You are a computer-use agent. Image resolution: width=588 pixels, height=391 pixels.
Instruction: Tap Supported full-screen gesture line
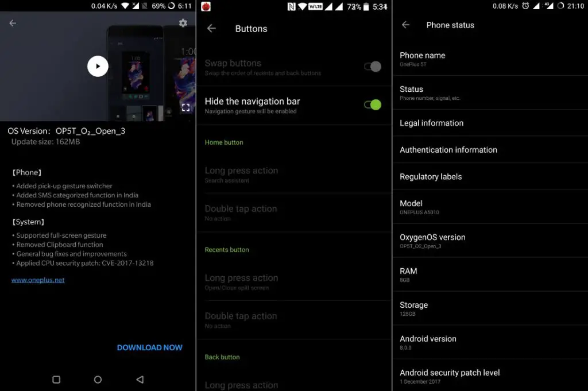[59, 235]
